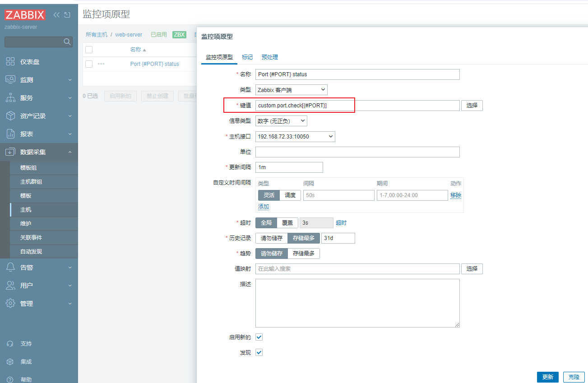Expand the 服务 menu chevron
The height and width of the screenshot is (383, 588).
pos(70,98)
